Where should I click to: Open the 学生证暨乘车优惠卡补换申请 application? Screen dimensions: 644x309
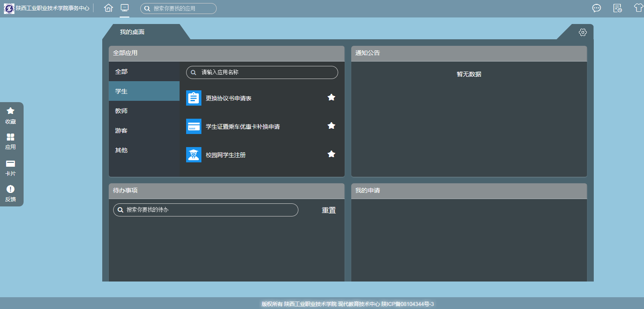242,127
